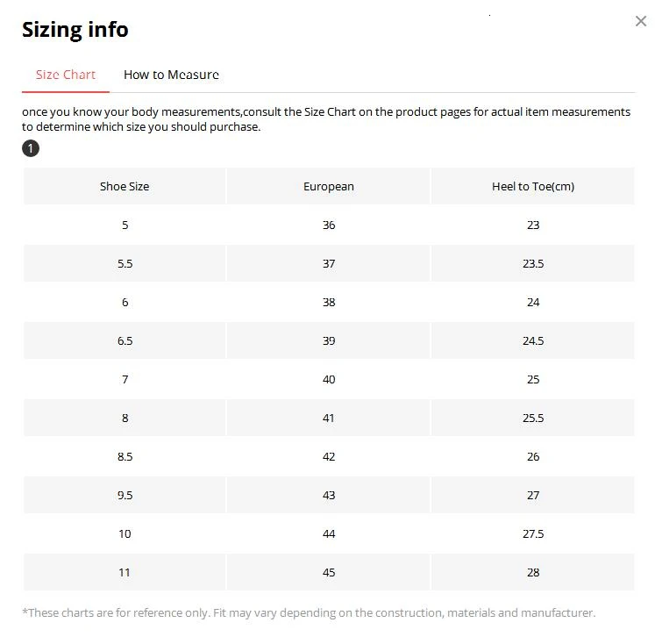The width and height of the screenshot is (655, 644).
Task: Click the number 1 circle badge
Action: 31,148
